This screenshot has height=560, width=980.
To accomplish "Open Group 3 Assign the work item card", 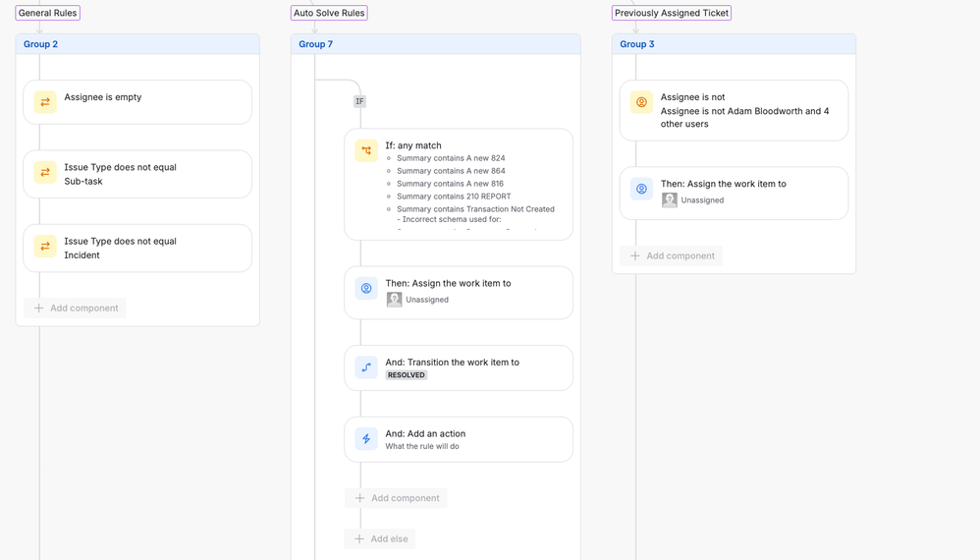I will 734,194.
